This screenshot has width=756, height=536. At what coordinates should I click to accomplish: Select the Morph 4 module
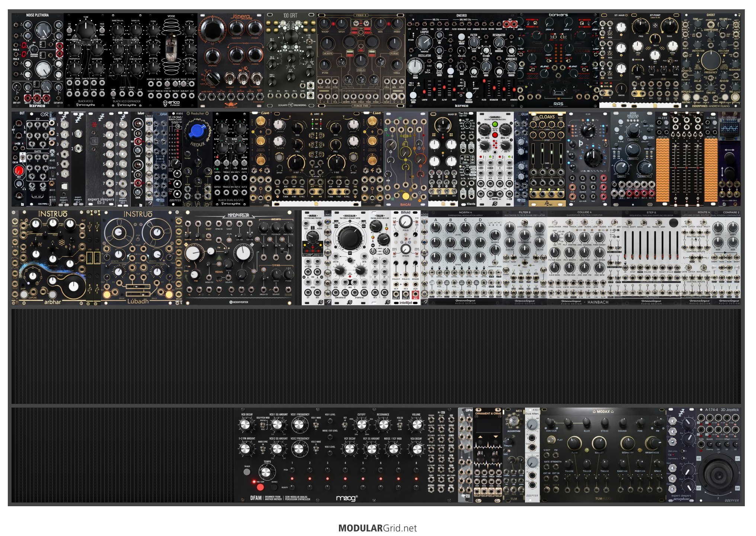tap(465, 258)
